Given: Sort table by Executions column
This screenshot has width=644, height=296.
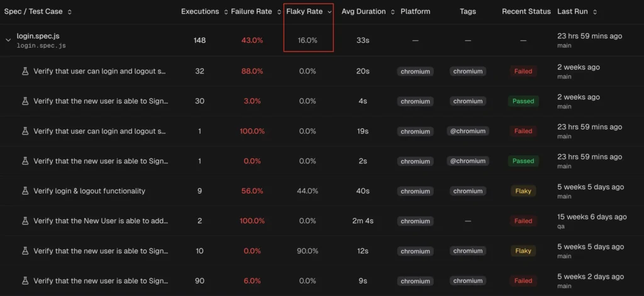Looking at the screenshot, I should coord(226,12).
